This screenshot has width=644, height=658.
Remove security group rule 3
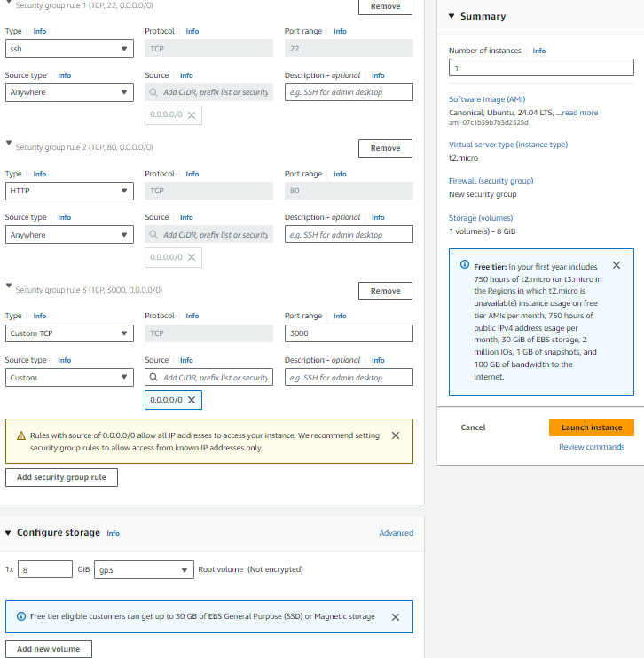pos(385,291)
